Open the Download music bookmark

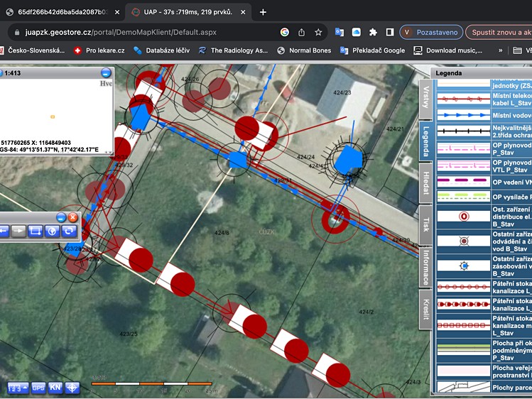point(448,50)
